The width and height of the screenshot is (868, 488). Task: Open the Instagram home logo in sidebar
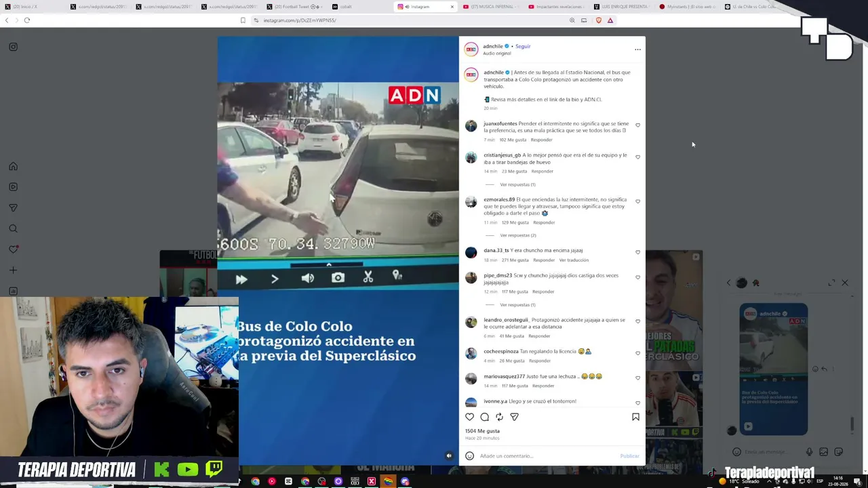[13, 47]
